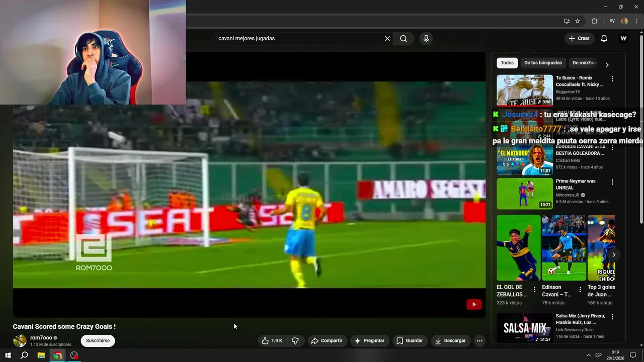Click the YouTube logo in video player
644x362 pixels.
[x=473, y=304]
